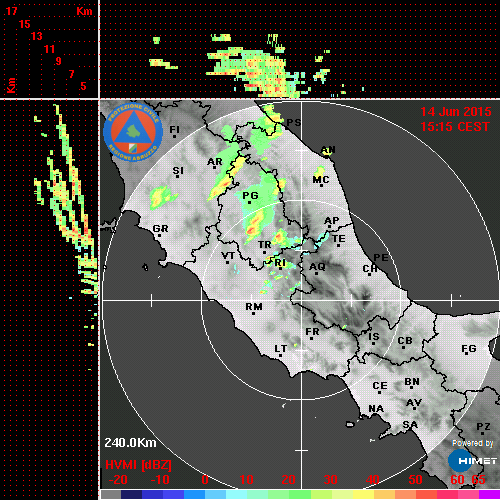Click the 15:15 CEST timestamp
The image size is (500, 500).
pos(455,127)
